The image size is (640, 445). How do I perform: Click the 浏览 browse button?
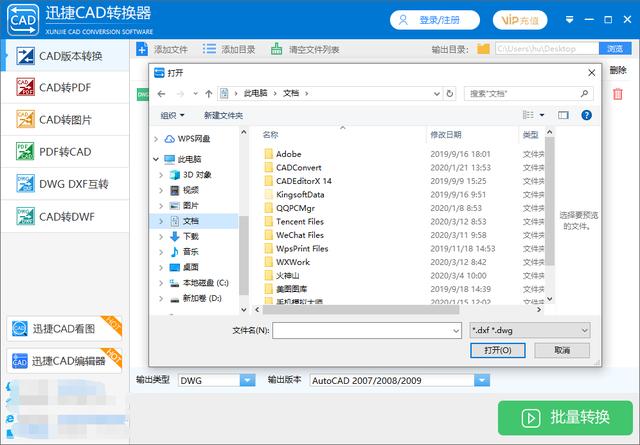(615, 49)
